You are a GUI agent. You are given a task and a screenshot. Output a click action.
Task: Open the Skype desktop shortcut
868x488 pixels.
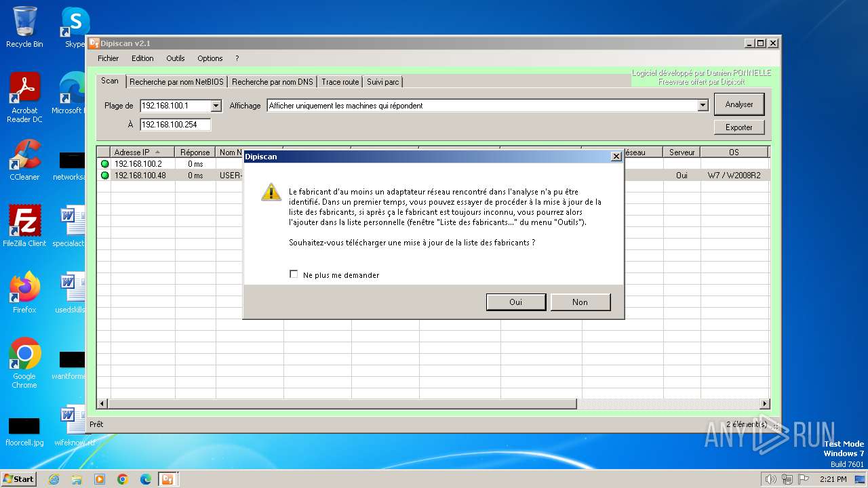pos(73,27)
